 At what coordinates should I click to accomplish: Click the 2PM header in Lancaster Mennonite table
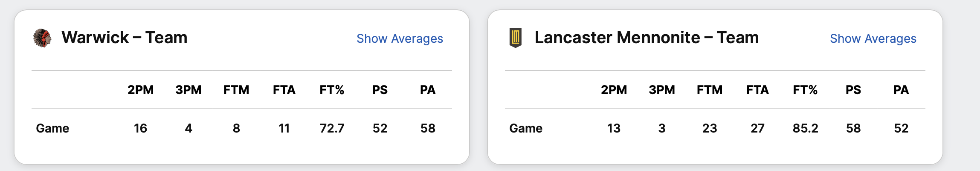tap(614, 90)
